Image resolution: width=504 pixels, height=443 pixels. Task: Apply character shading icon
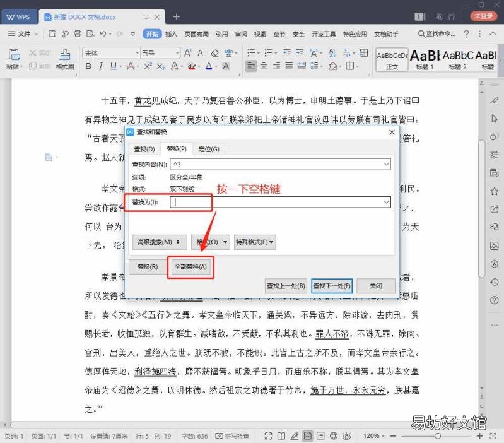226,66
